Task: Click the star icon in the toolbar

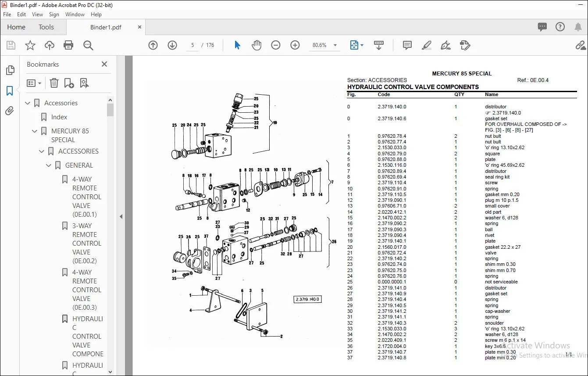Action: coord(30,45)
